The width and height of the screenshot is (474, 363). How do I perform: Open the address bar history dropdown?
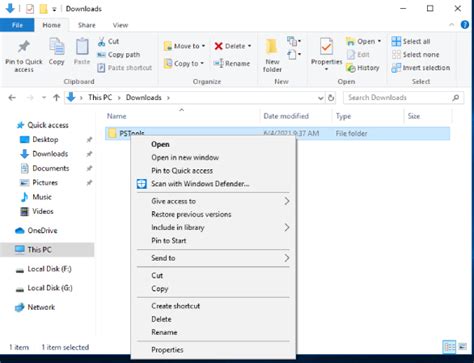[320, 98]
